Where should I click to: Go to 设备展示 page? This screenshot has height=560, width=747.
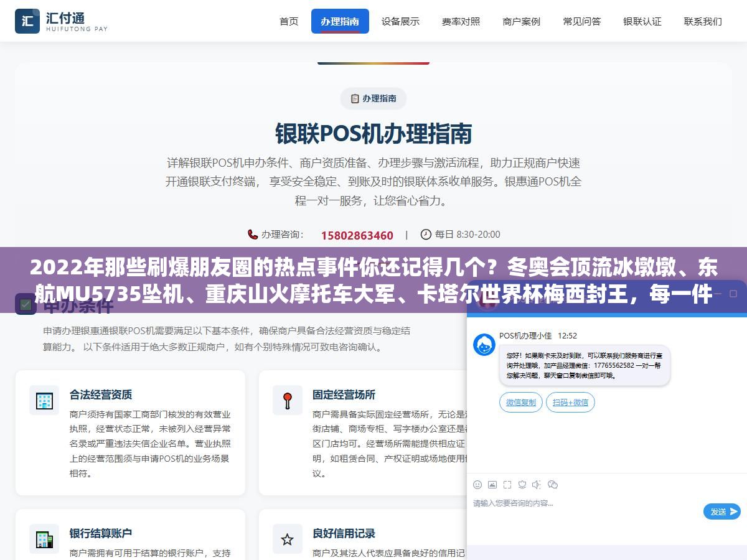point(400,21)
